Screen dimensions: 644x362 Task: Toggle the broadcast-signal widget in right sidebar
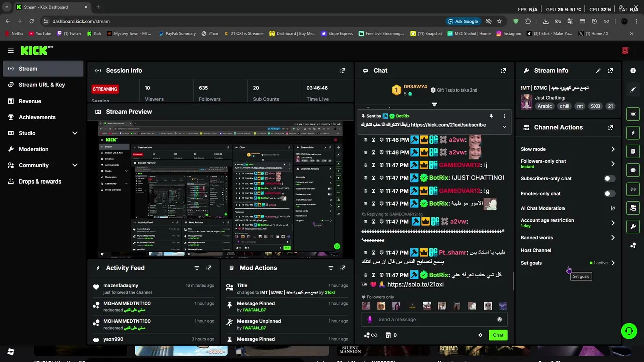633,189
